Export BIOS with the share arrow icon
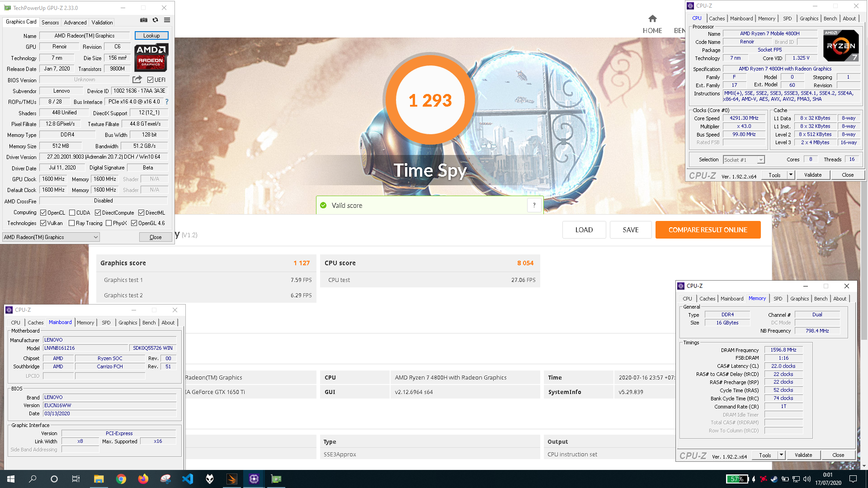 click(137, 80)
